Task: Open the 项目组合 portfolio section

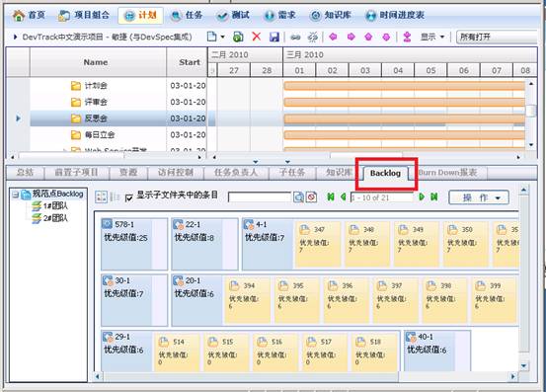Action: point(84,16)
